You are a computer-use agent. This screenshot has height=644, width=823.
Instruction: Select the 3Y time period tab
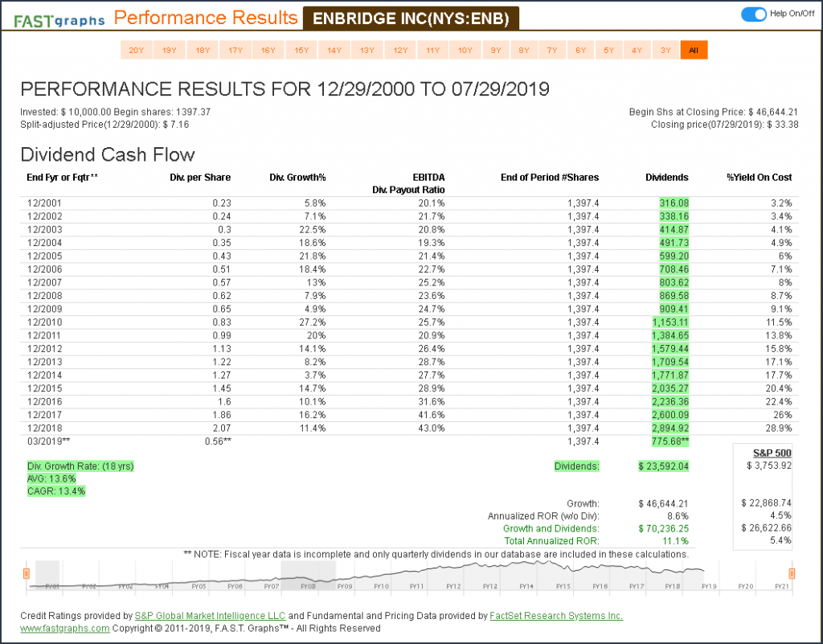tap(665, 51)
